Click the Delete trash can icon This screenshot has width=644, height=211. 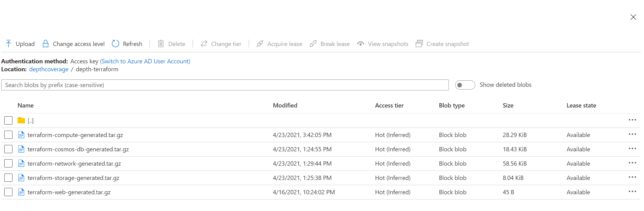point(161,44)
